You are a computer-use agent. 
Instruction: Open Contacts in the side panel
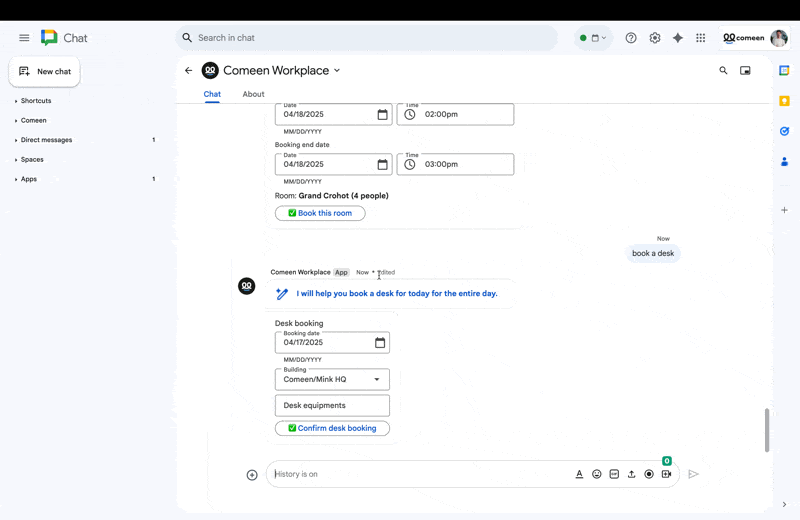pyautogui.click(x=784, y=162)
